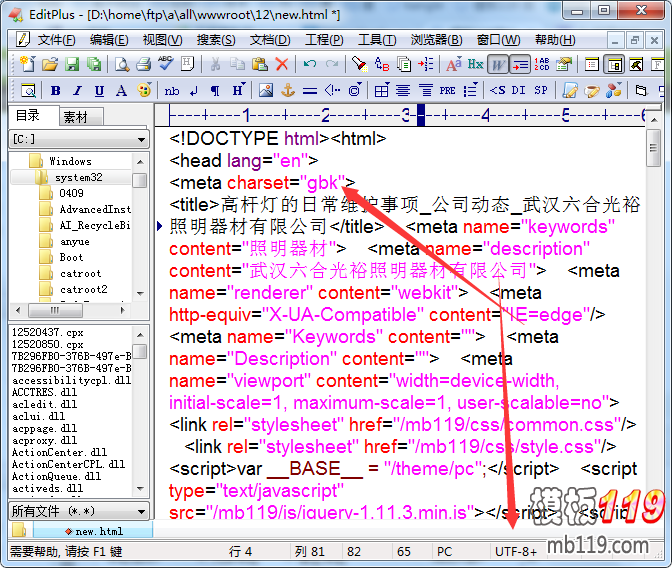Click the UTF-8+ encoding in status bar
The width and height of the screenshot is (672, 568).
[x=516, y=552]
